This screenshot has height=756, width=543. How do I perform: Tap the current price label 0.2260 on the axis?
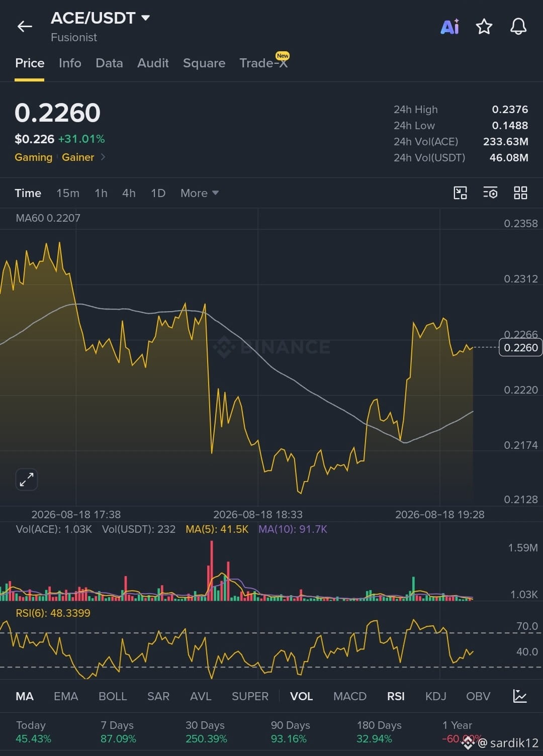coord(520,347)
